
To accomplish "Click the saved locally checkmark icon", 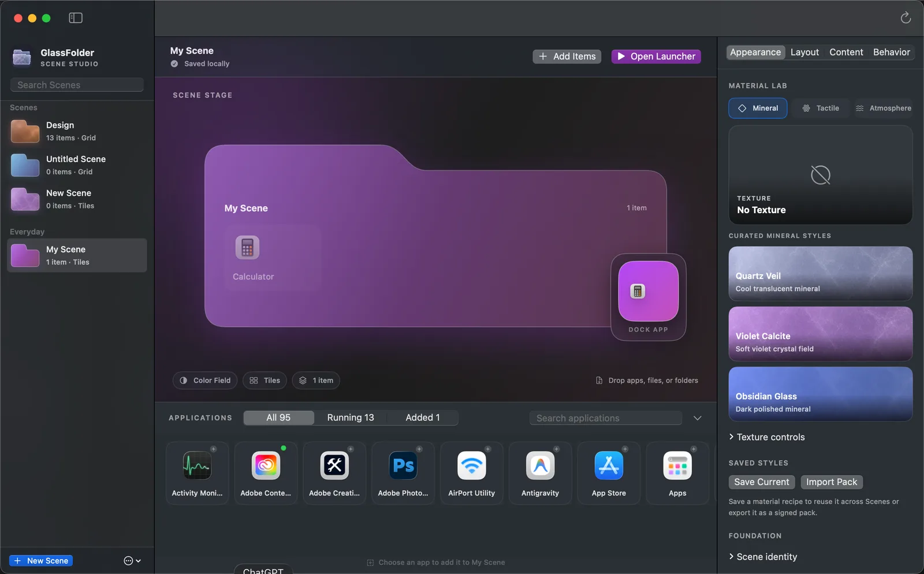I will click(x=174, y=64).
